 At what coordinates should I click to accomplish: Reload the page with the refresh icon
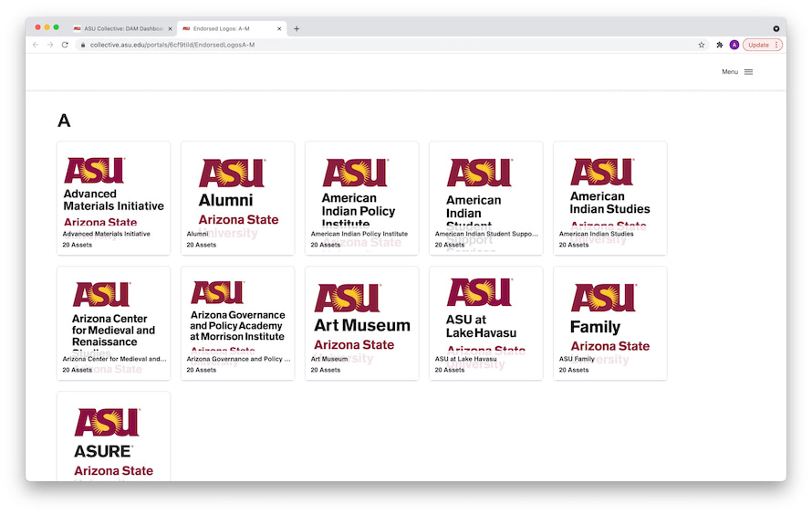pos(65,45)
